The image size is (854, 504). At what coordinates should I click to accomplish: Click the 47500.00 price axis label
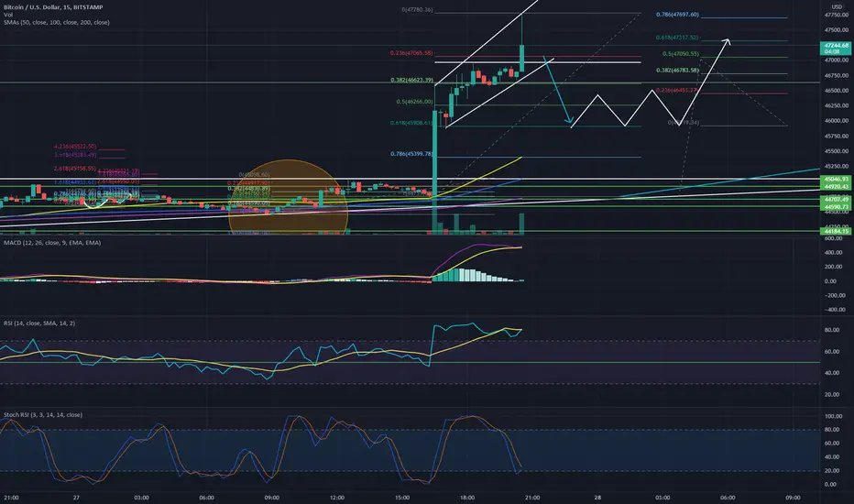836,30
